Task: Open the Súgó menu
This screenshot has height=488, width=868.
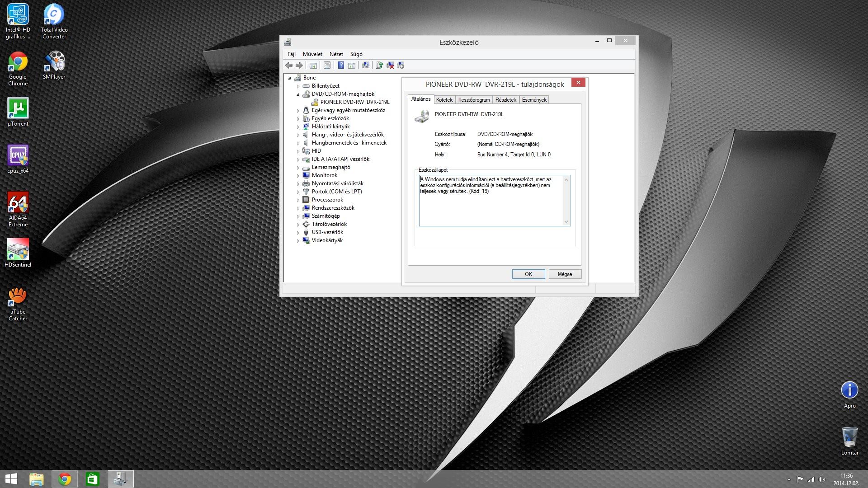Action: point(356,54)
